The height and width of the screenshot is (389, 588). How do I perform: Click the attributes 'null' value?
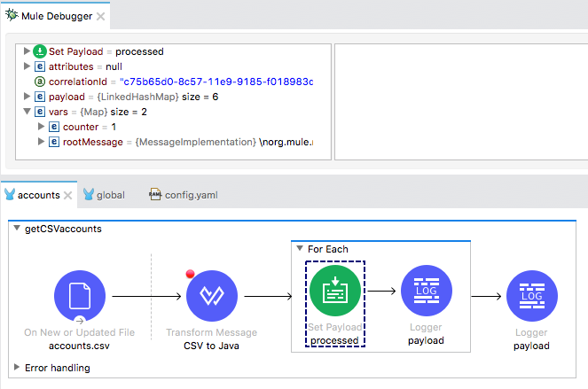[x=114, y=66]
